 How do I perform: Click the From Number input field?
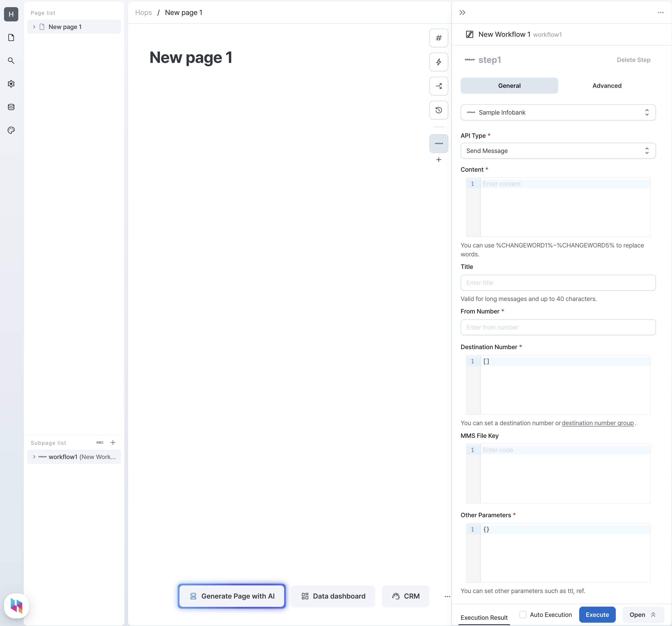tap(558, 327)
